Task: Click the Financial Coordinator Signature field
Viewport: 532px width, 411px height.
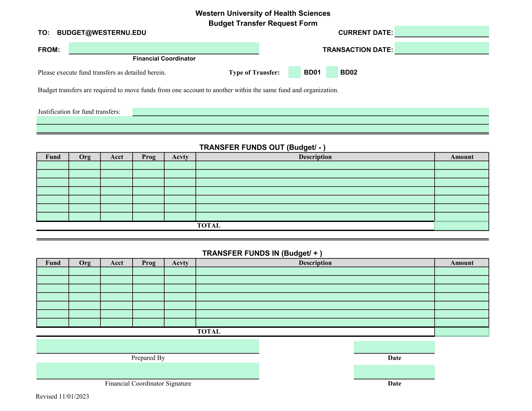Action: pyautogui.click(x=148, y=371)
